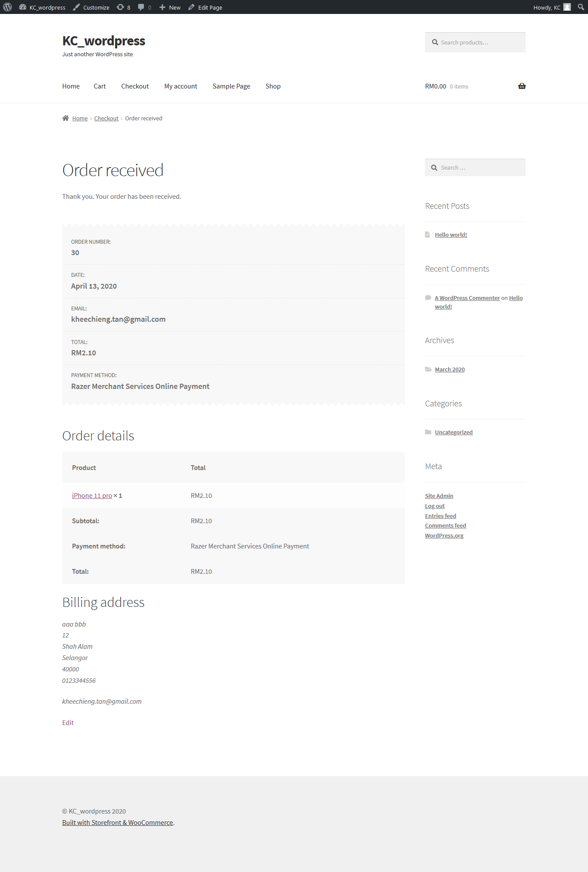Open the Hello world! recent post
The width and height of the screenshot is (588, 872).
coord(451,235)
